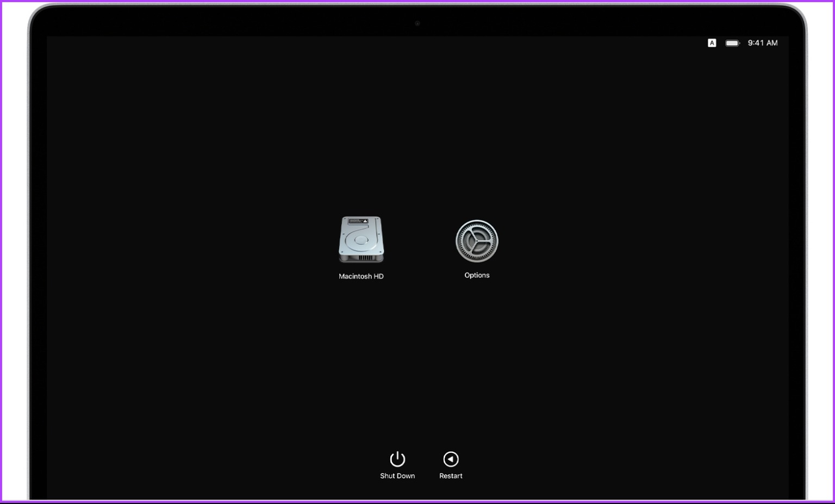835x504 pixels.
Task: Click the Options label below the gear
Action: point(477,275)
